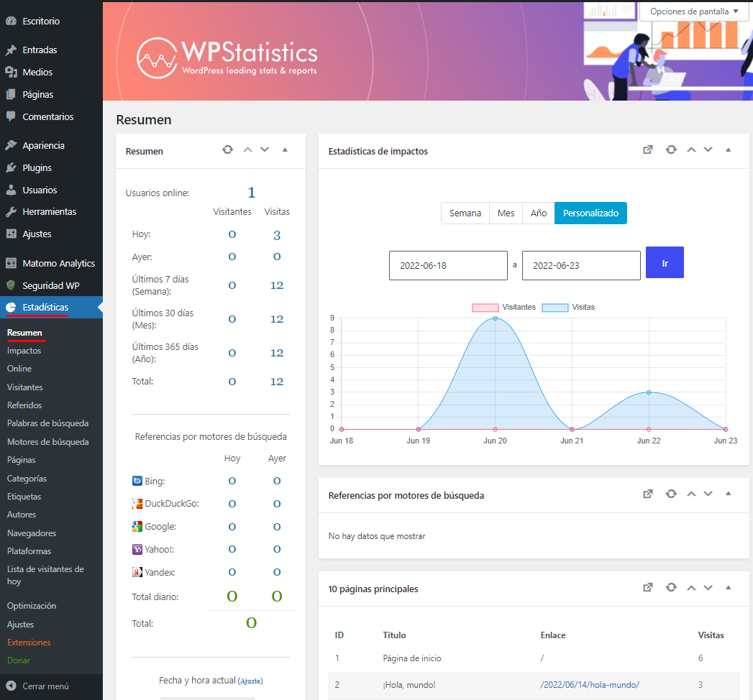This screenshot has width=753, height=700.
Task: Click the Estadísticas pie chart icon
Action: [x=11, y=307]
